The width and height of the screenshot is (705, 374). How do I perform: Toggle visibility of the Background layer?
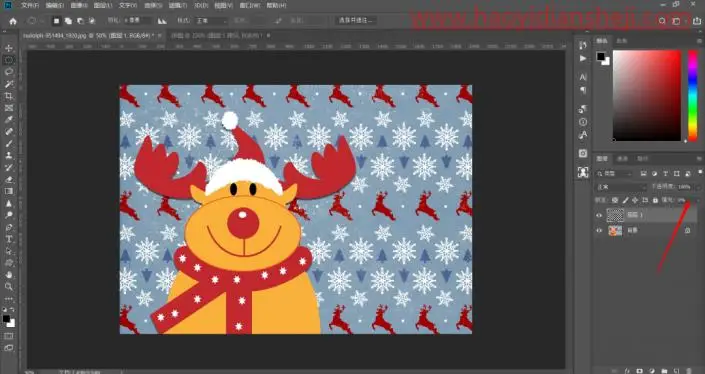click(x=599, y=231)
